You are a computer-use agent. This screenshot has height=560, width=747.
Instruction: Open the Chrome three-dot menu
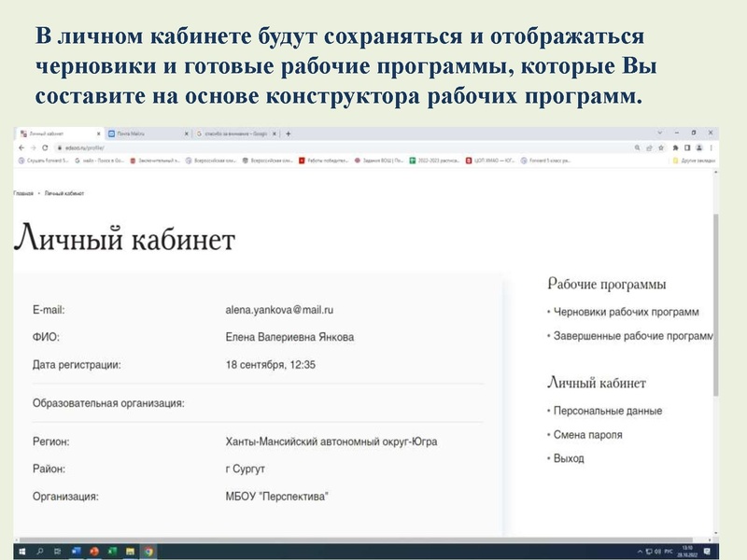[712, 147]
